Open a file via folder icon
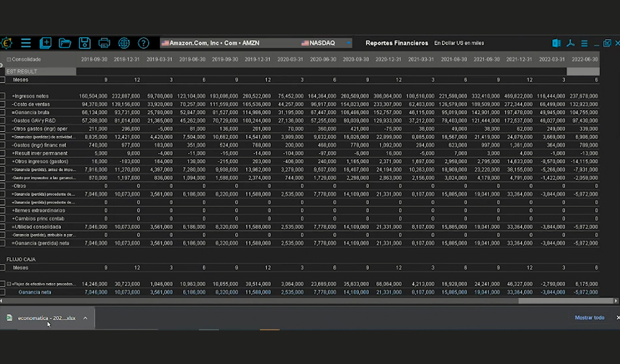The height and width of the screenshot is (364, 620). tap(65, 43)
